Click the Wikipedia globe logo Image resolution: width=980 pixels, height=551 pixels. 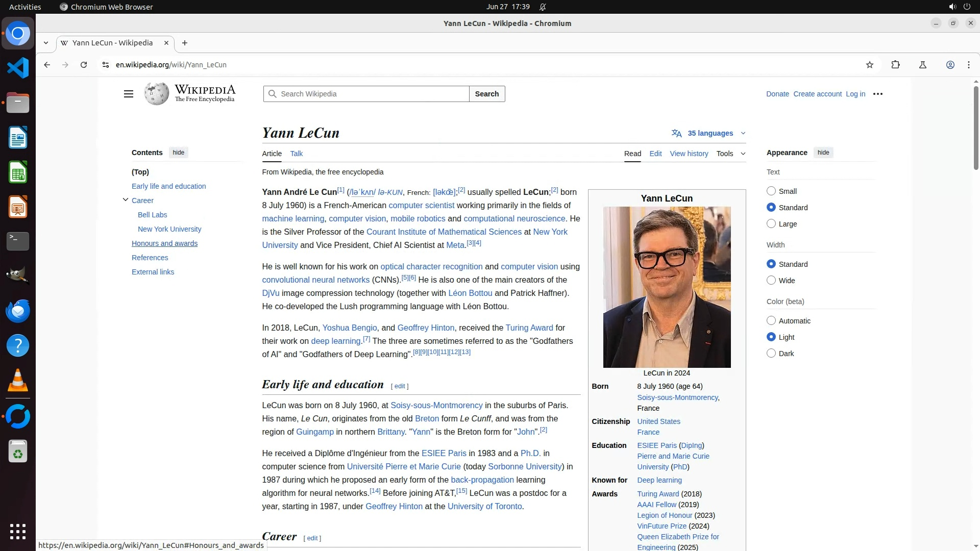tap(156, 94)
